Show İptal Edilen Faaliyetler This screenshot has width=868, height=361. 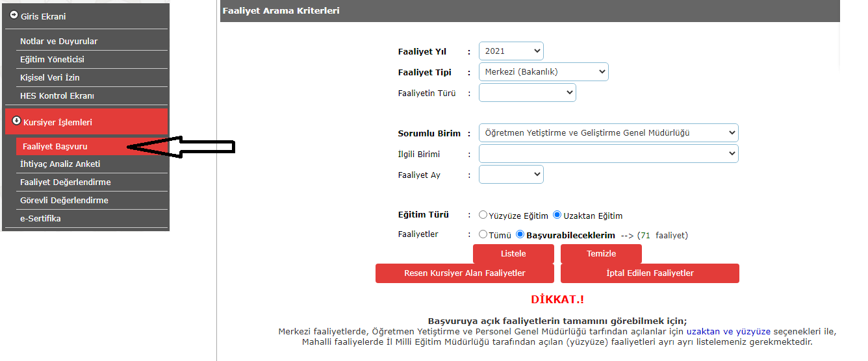[650, 273]
